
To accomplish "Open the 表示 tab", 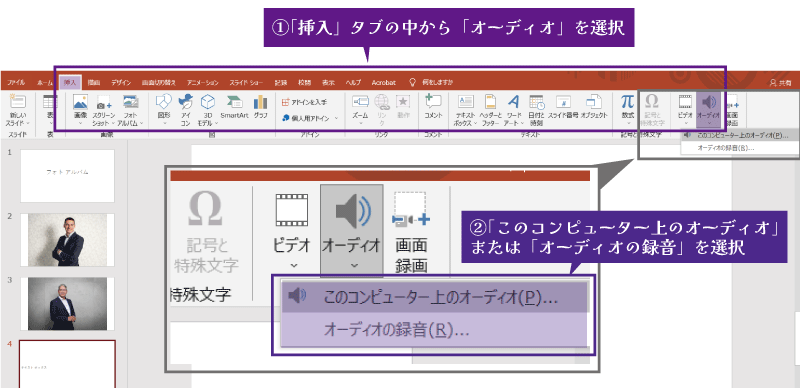I will (x=328, y=82).
